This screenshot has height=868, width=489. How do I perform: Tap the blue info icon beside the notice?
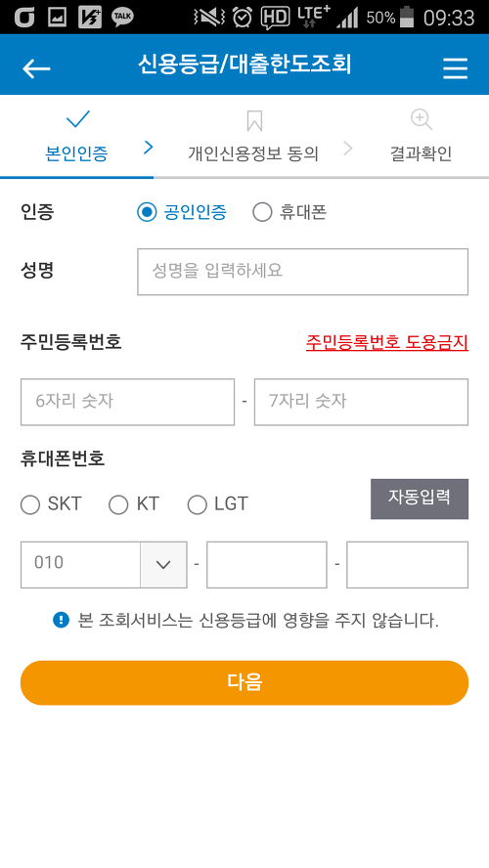pyautogui.click(x=61, y=620)
